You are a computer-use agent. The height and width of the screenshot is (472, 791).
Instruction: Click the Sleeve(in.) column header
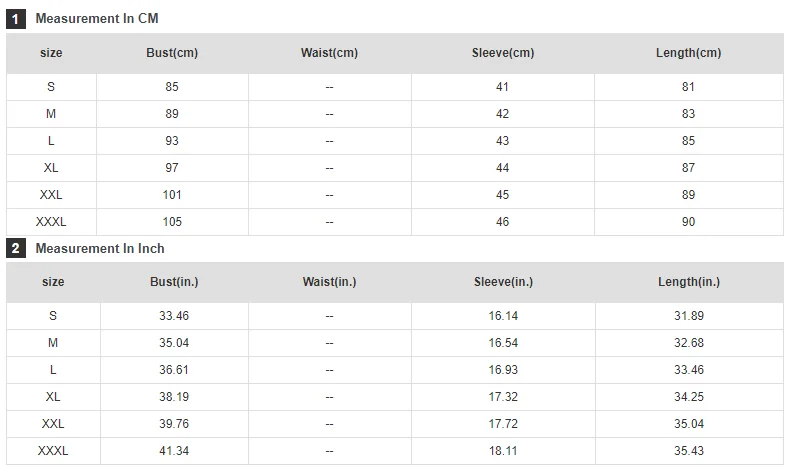coord(503,282)
